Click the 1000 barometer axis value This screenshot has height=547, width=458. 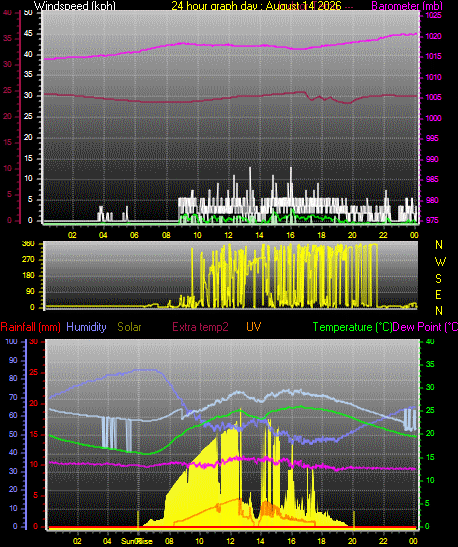(433, 118)
